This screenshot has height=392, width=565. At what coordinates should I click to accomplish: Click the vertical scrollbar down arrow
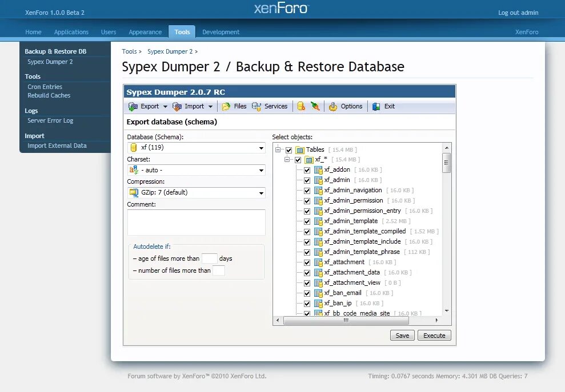coord(447,310)
